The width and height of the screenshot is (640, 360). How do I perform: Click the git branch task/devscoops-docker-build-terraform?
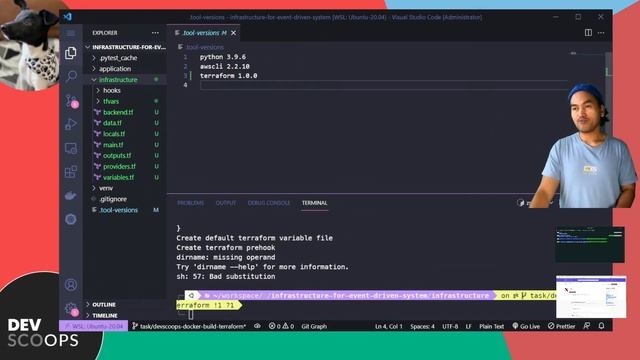pos(189,326)
